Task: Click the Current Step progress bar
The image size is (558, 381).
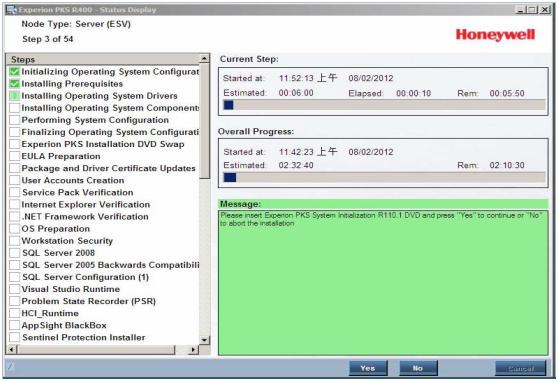Action: [384, 105]
